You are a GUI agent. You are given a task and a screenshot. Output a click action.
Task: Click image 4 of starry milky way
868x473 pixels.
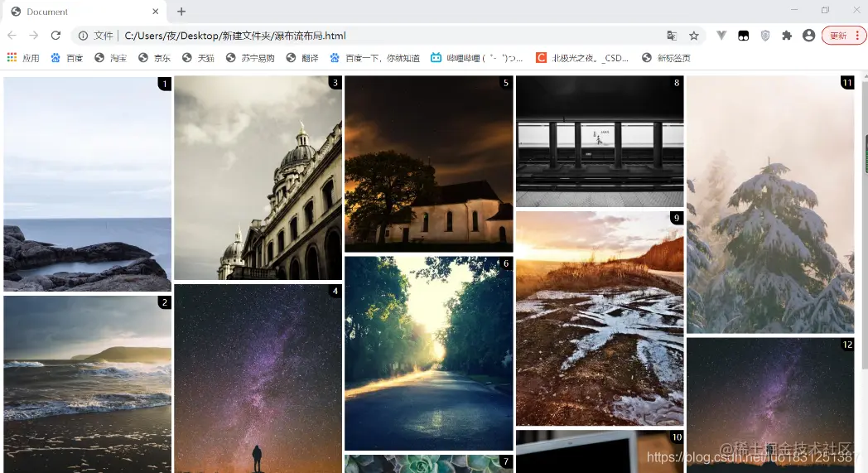click(x=258, y=379)
